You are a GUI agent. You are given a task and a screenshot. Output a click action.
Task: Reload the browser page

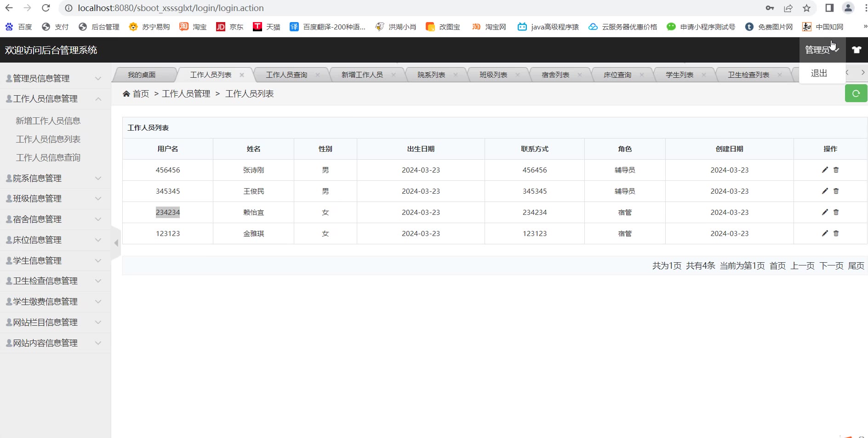[x=46, y=8]
